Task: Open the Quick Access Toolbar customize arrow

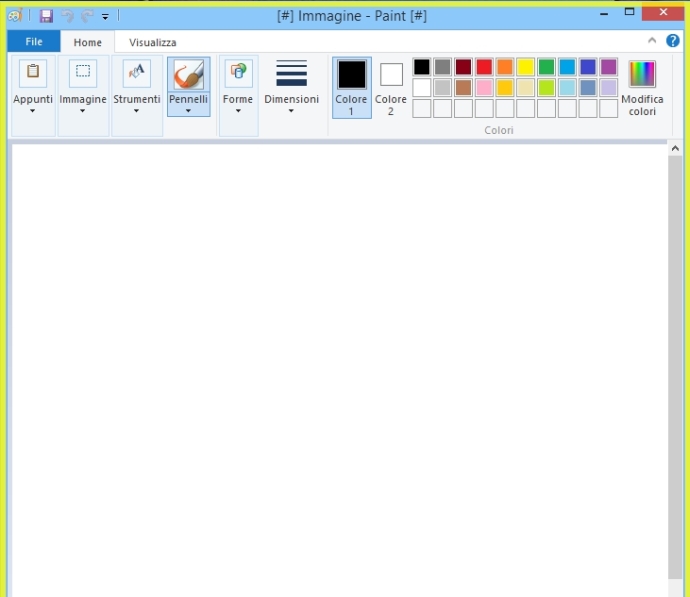Action: coord(105,17)
